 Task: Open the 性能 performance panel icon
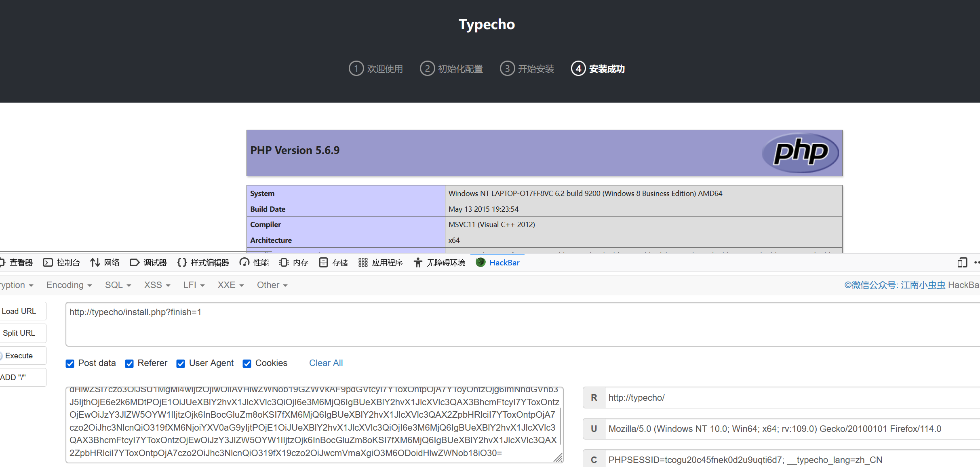coord(244,263)
